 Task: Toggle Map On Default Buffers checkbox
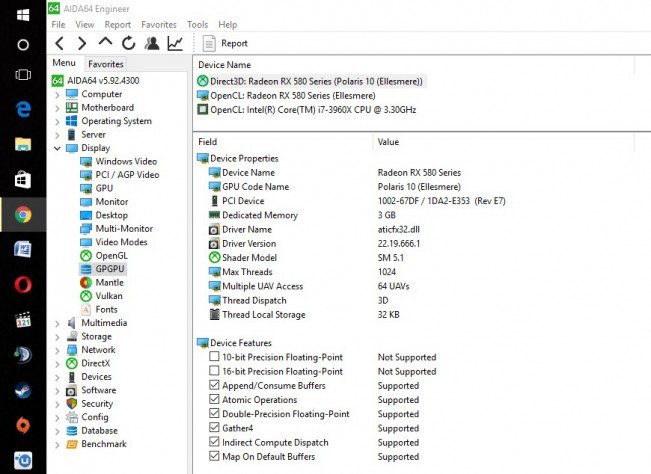(214, 456)
